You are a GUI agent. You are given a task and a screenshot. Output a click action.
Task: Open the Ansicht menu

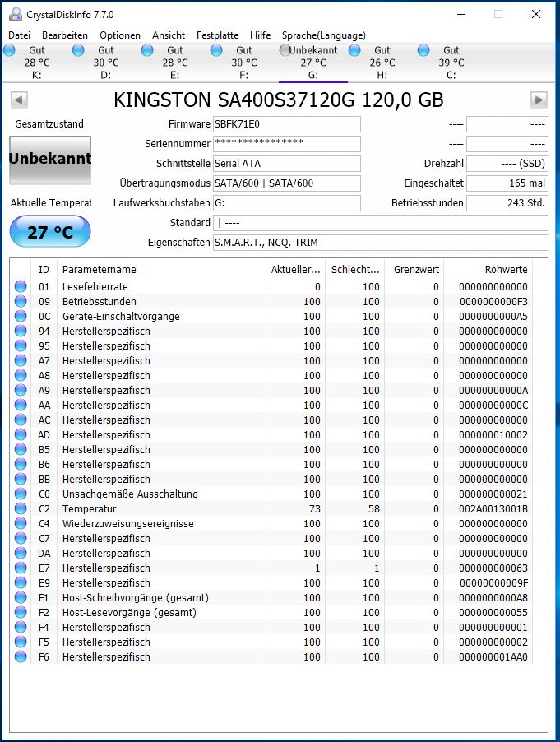coord(169,35)
